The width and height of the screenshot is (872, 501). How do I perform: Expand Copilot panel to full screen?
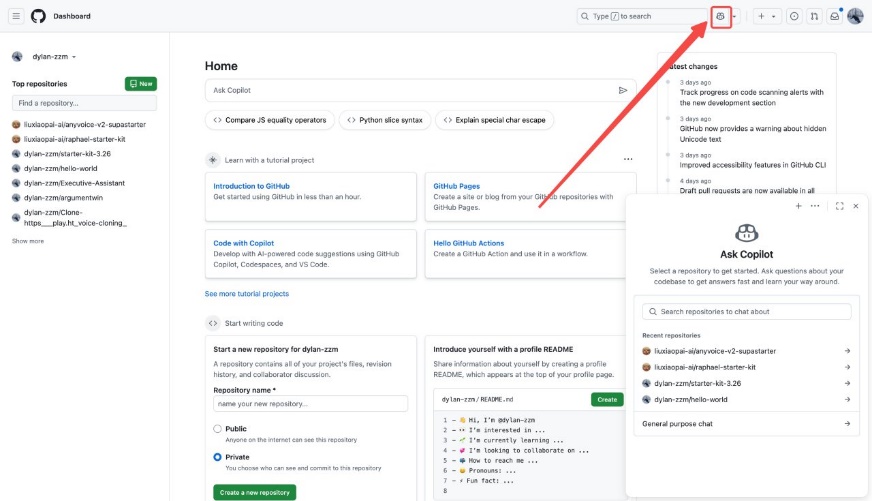[839, 206]
